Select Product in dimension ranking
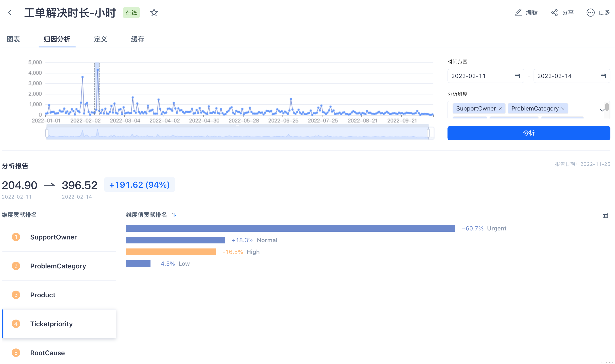Image resolution: width=615 pixels, height=364 pixels. [43, 295]
